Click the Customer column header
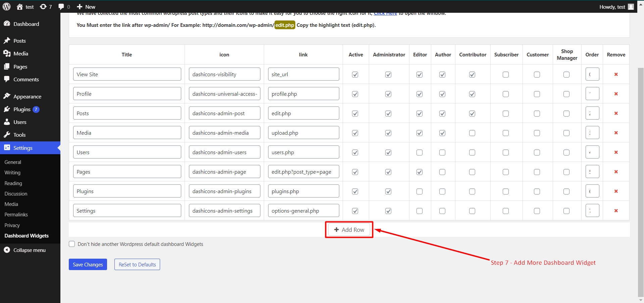 click(x=538, y=54)
